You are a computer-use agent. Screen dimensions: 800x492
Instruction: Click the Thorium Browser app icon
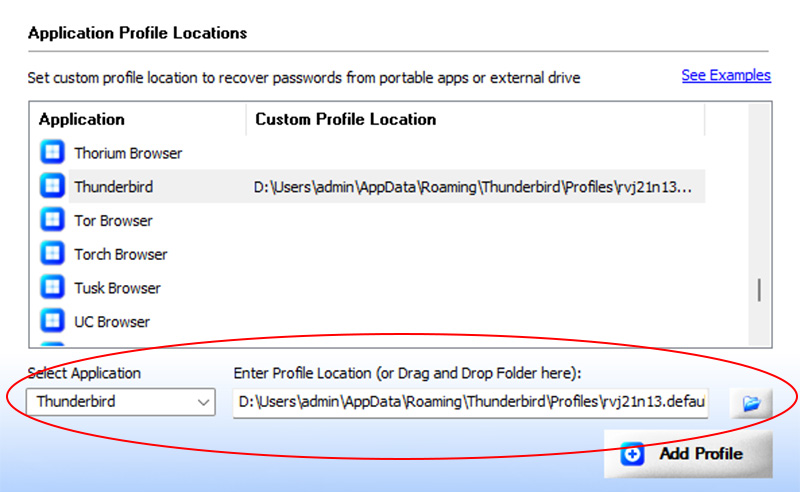[x=51, y=153]
